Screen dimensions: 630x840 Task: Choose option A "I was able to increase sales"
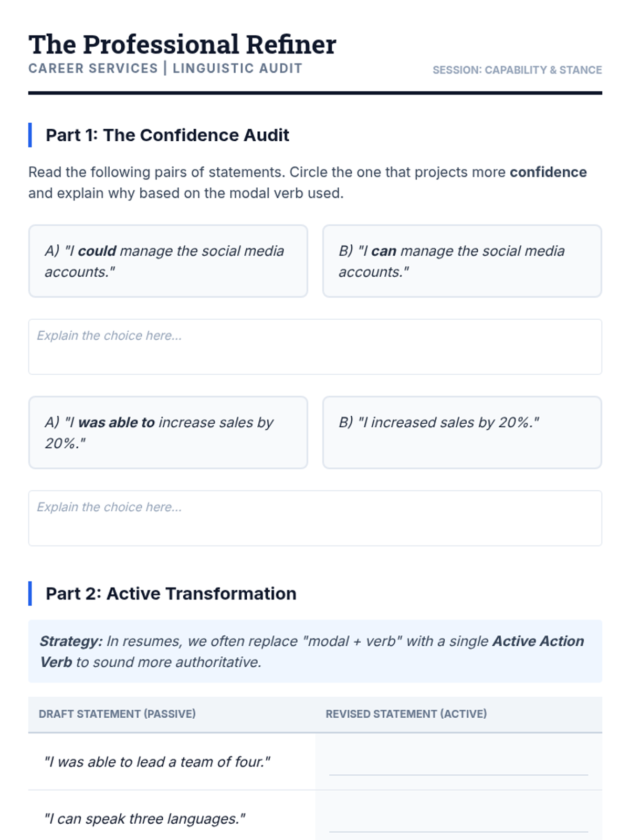pyautogui.click(x=168, y=432)
